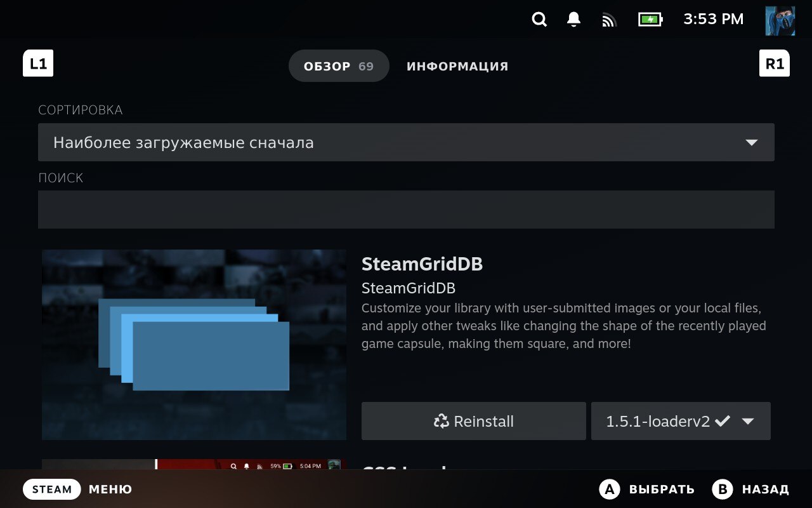Screen dimensions: 812x508
Task: Click the ВЫБРАТЬ label
Action: click(x=662, y=490)
